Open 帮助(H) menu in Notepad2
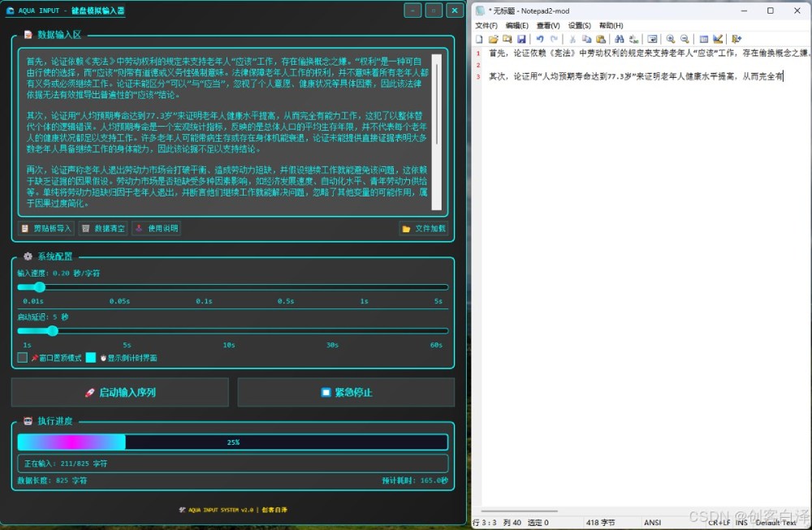This screenshot has height=530, width=812. 611,25
